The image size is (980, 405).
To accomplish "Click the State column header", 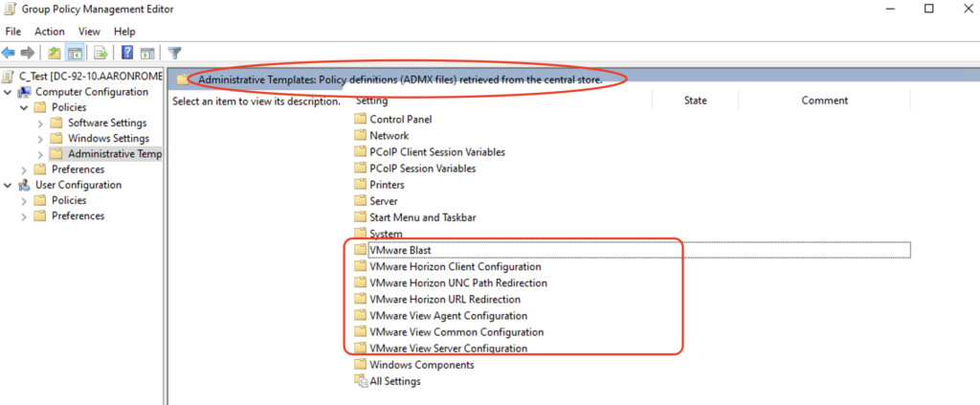I will 695,101.
